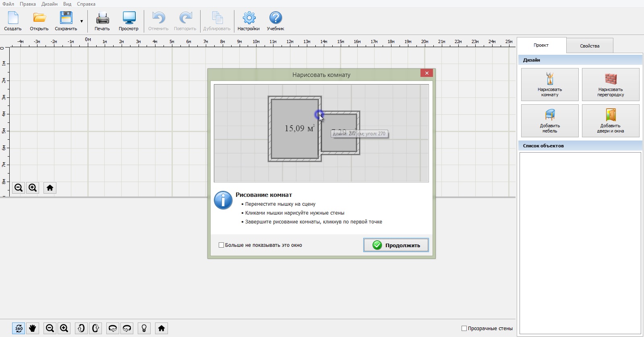
Task: Switch to the Проект tab
Action: pyautogui.click(x=541, y=45)
